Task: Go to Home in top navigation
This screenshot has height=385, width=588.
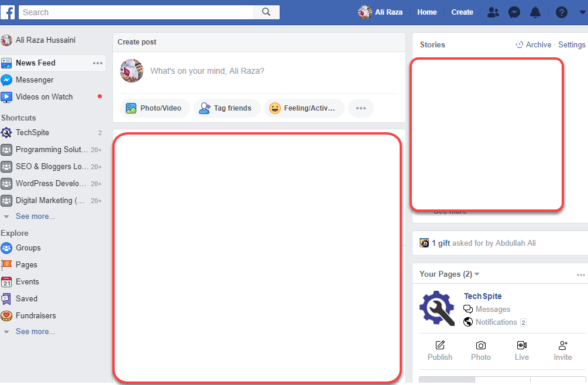Action: coord(427,12)
